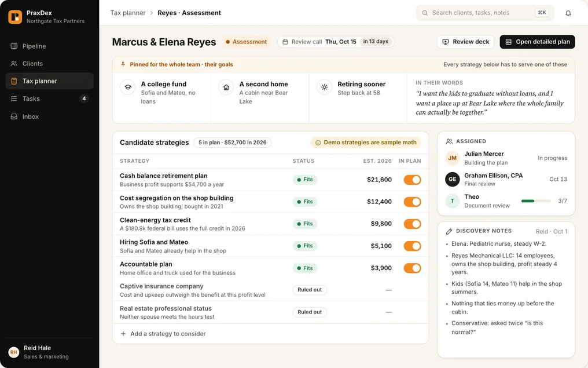This screenshot has width=588, height=368.
Task: Click the "Captive insurance company" strategy name
Action: point(161,286)
